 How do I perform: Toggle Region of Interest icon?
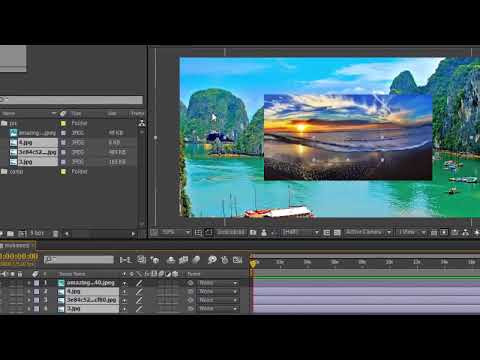[x=327, y=232]
